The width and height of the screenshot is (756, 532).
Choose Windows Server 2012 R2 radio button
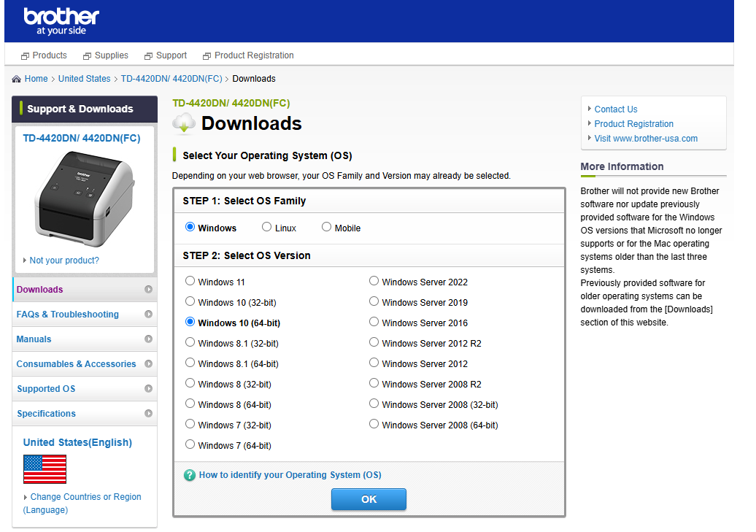[x=374, y=342]
